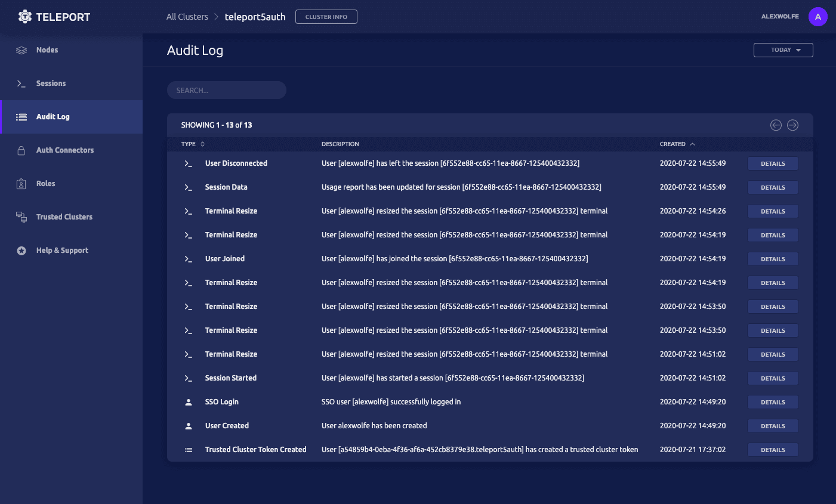Open Roles via its sidebar icon
Viewport: 836px width, 504px height.
pos(21,184)
